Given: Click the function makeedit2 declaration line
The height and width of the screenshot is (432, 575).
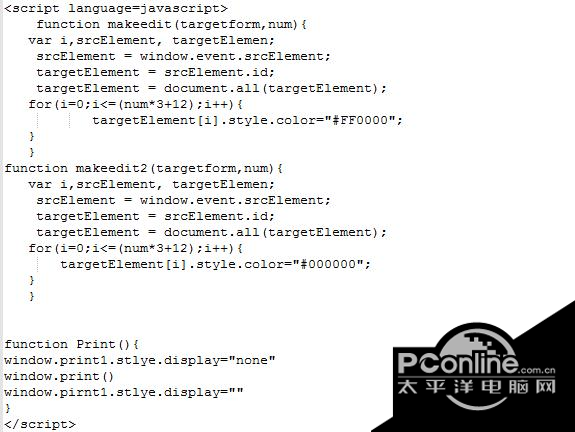Looking at the screenshot, I should (x=143, y=168).
